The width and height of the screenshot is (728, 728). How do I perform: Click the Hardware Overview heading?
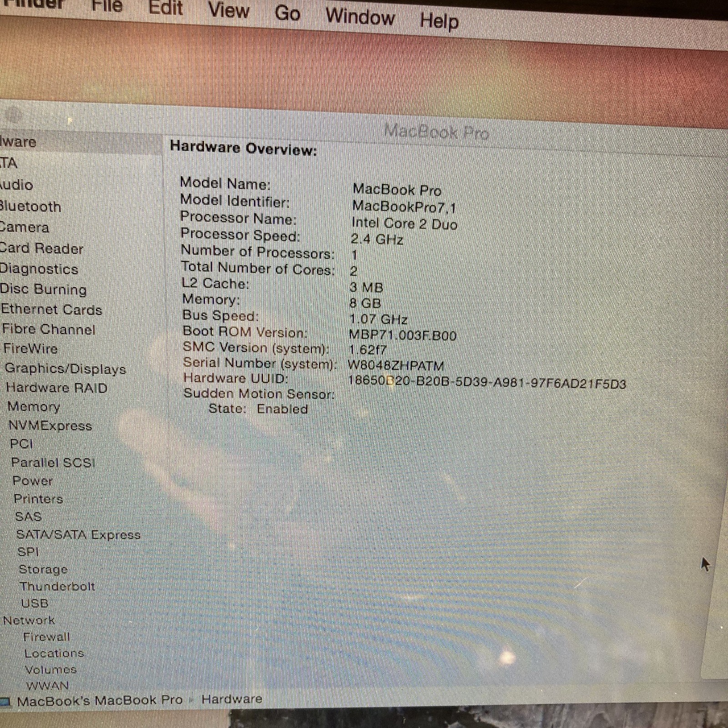point(243,148)
